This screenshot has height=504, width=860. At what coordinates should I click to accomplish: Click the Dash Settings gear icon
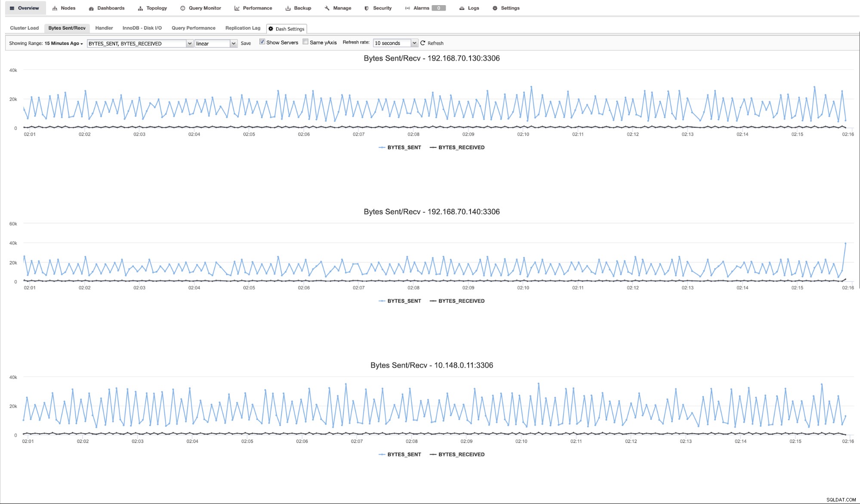tap(271, 29)
